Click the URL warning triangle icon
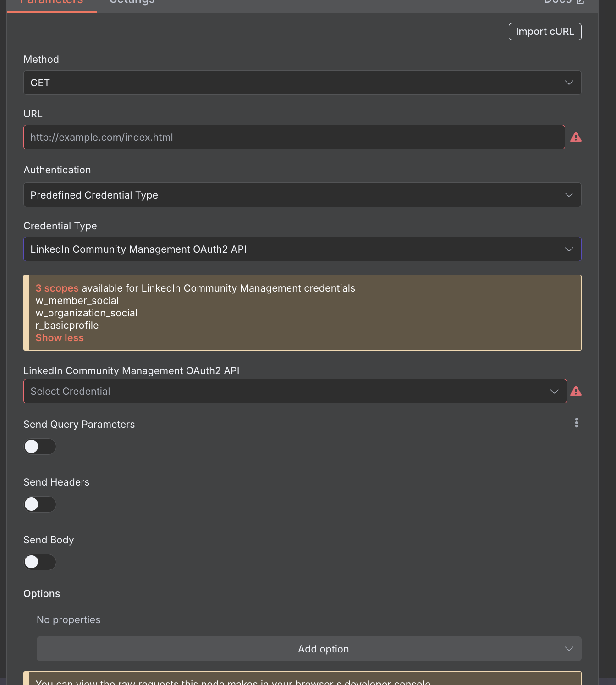 (x=576, y=137)
